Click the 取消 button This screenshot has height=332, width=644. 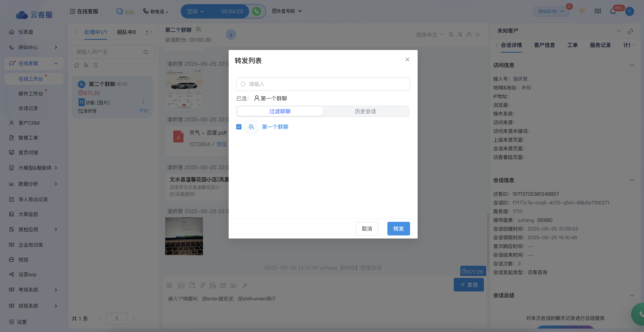367,228
